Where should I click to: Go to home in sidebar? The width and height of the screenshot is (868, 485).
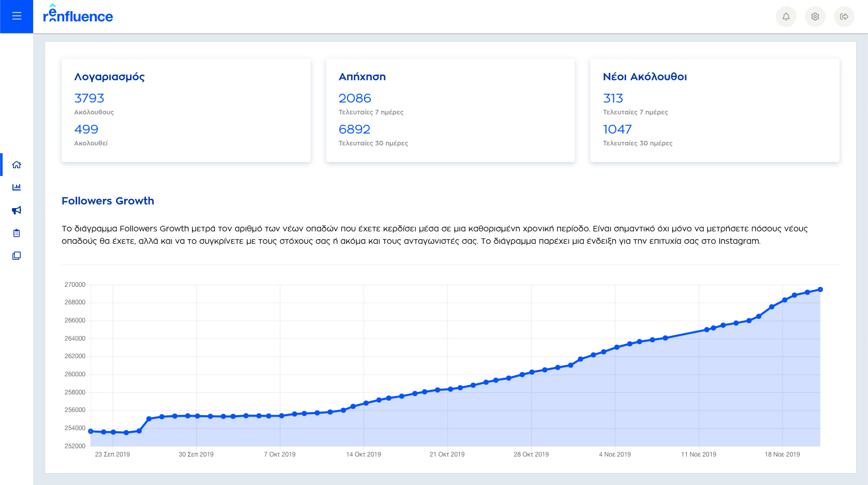[17, 165]
